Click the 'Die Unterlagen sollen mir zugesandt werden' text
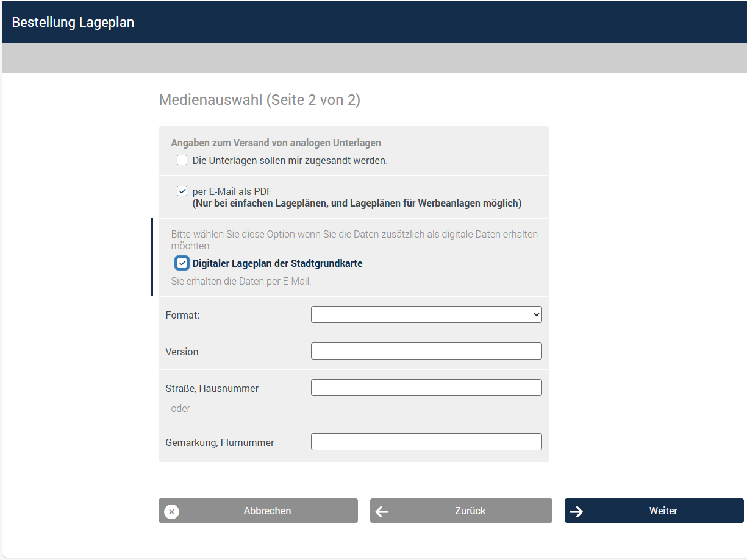 tap(290, 161)
